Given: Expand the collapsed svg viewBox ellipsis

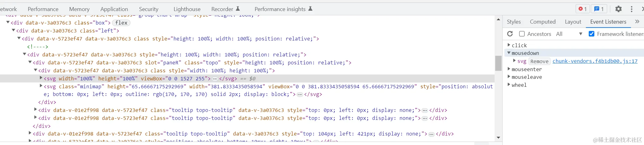Looking at the screenshot, I should click(x=215, y=79).
